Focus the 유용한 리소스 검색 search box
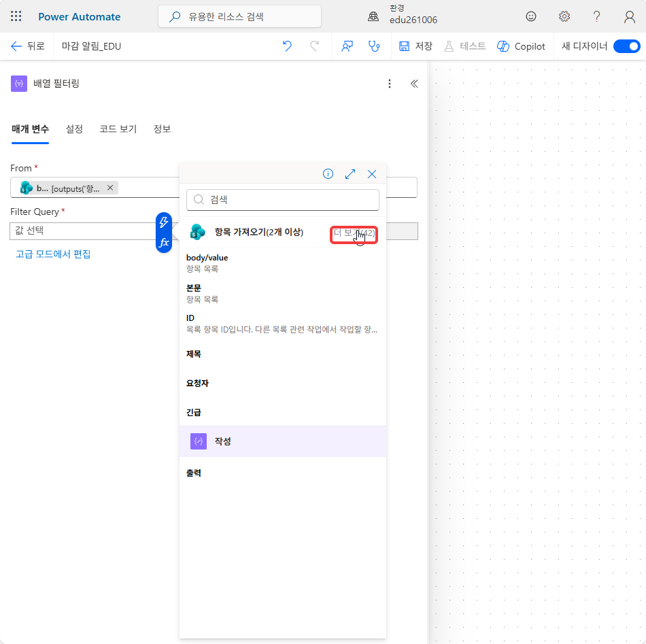This screenshot has height=644, width=646. point(239,16)
